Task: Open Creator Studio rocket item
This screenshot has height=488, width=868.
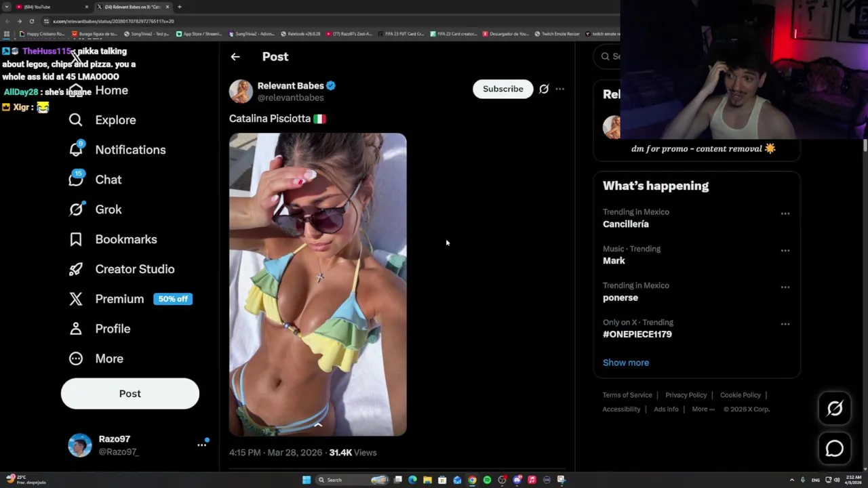Action: tap(121, 269)
